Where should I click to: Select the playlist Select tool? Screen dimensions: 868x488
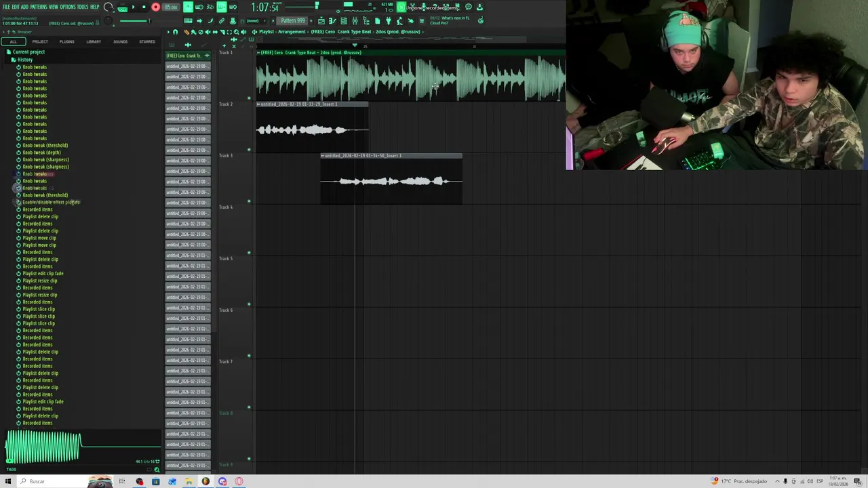229,32
